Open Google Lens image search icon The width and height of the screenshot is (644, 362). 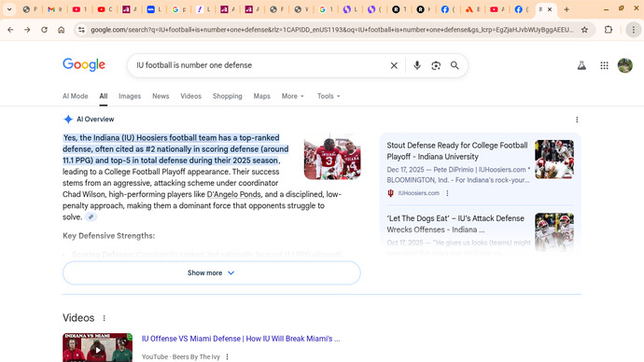[436, 65]
